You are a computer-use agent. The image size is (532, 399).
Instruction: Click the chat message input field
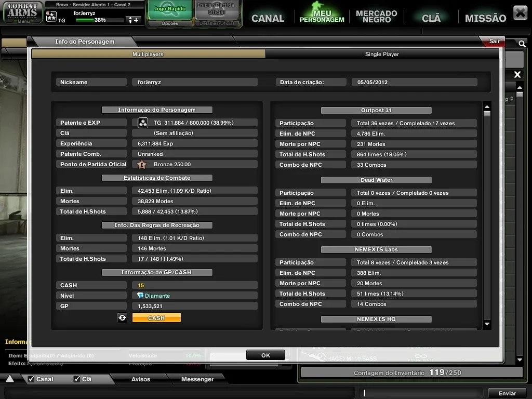click(421, 393)
